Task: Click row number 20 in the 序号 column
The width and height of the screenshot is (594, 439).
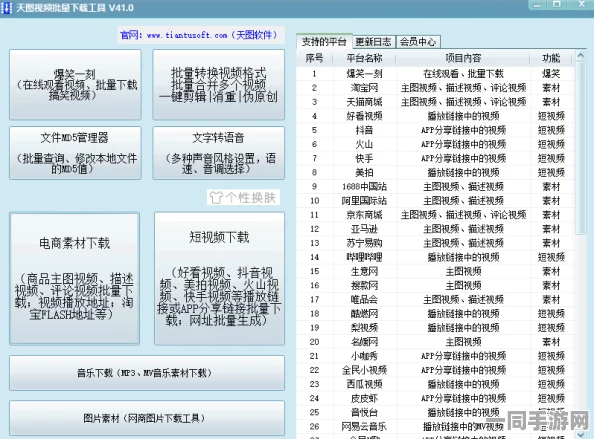Action: [x=314, y=342]
